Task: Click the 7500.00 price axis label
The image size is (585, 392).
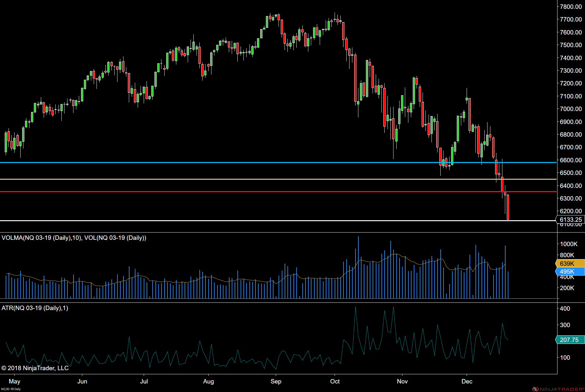Action: pyautogui.click(x=571, y=45)
